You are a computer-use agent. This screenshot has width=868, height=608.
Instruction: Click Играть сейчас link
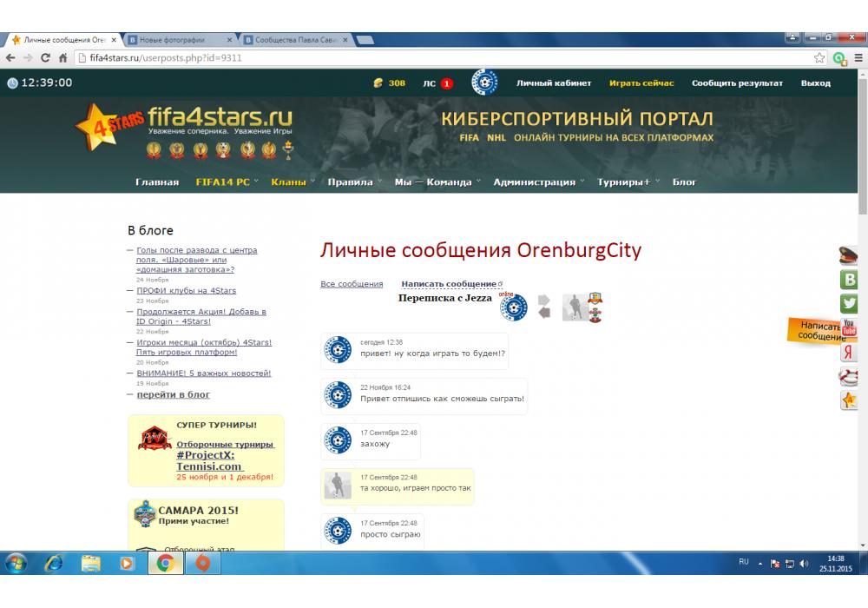pyautogui.click(x=641, y=83)
